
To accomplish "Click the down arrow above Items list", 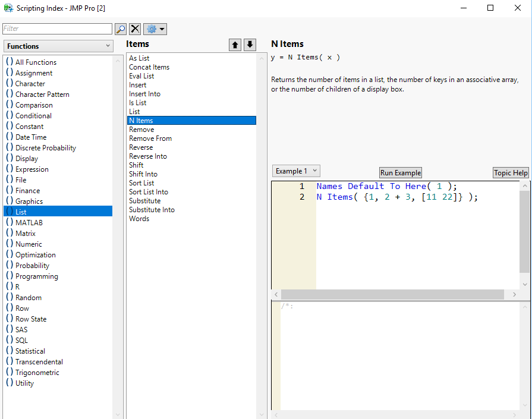I will click(250, 45).
